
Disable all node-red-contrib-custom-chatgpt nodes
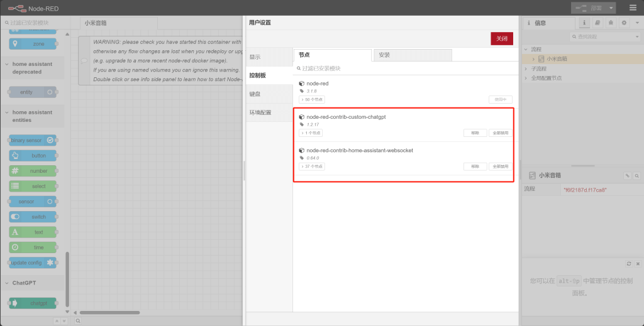coord(500,133)
